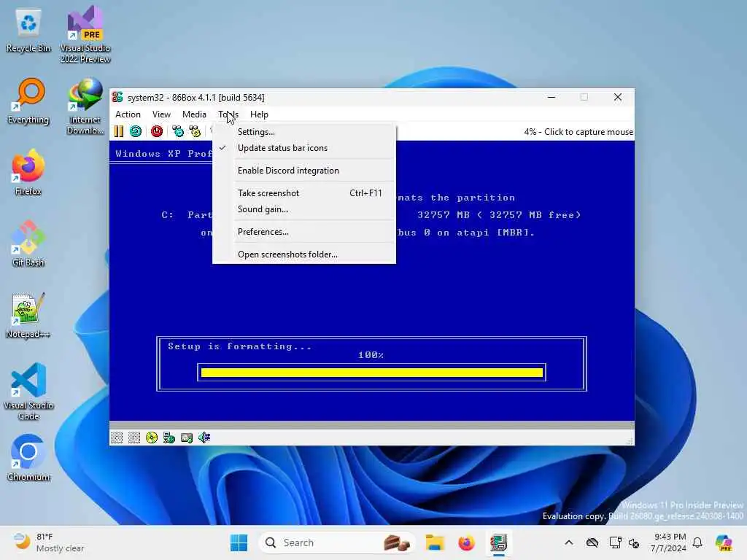Open Firefox from the taskbar
Viewport: 747px width, 560px height.
(x=466, y=542)
